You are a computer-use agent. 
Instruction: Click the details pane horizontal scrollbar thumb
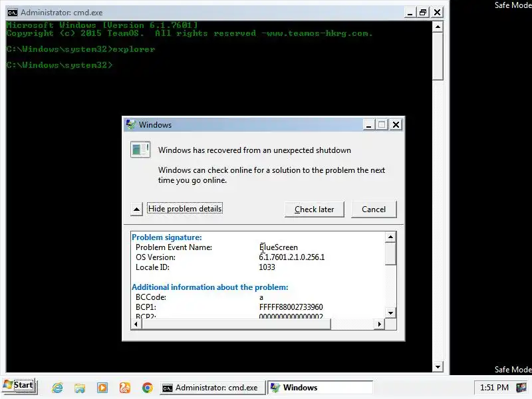(236, 324)
